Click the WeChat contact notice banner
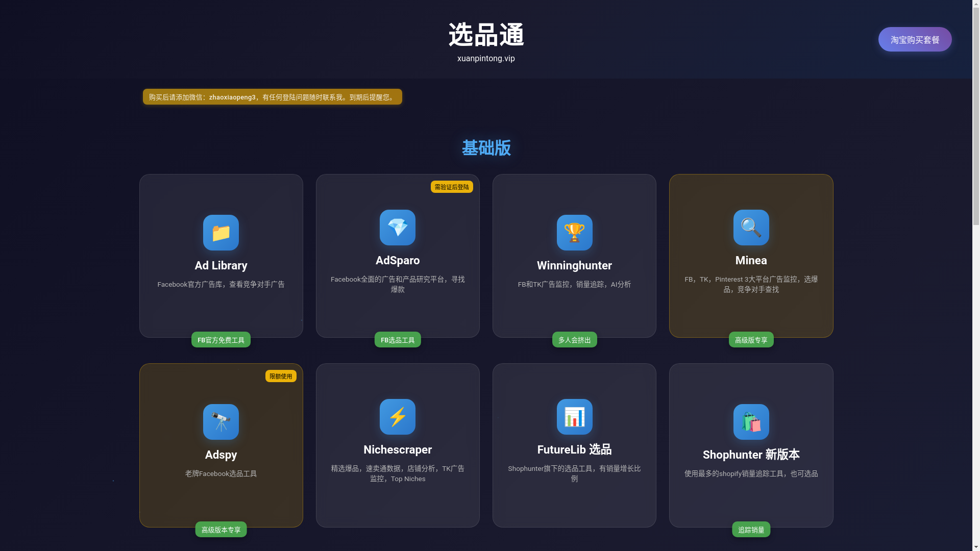This screenshot has height=551, width=980. [273, 97]
